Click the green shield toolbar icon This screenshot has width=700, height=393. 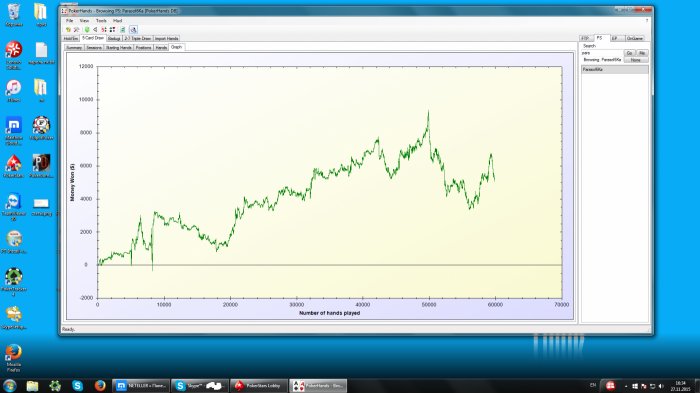87,29
